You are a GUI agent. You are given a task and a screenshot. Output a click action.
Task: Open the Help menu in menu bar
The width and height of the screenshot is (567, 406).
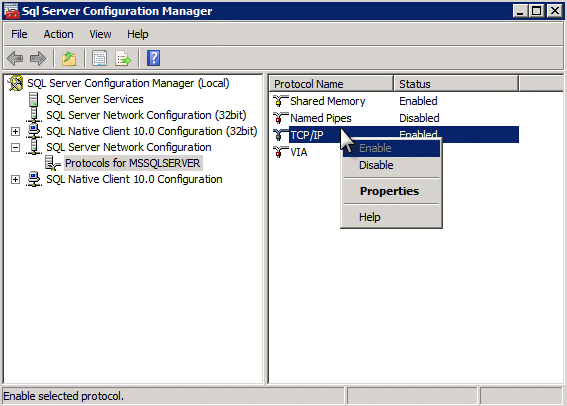coord(137,34)
